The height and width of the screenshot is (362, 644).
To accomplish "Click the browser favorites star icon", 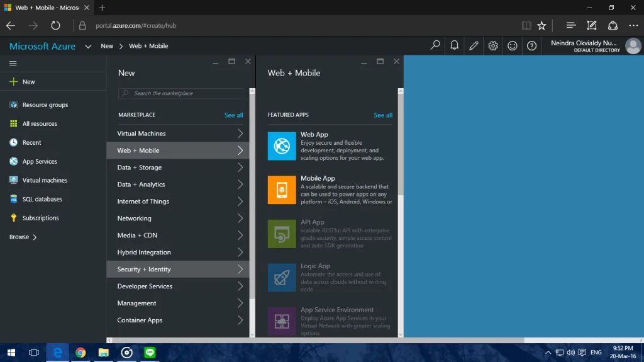I will 541,26.
